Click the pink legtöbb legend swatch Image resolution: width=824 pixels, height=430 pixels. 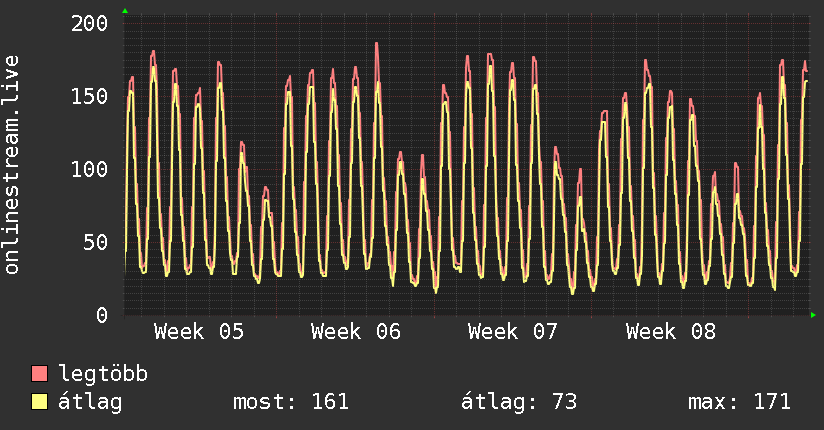tap(39, 374)
